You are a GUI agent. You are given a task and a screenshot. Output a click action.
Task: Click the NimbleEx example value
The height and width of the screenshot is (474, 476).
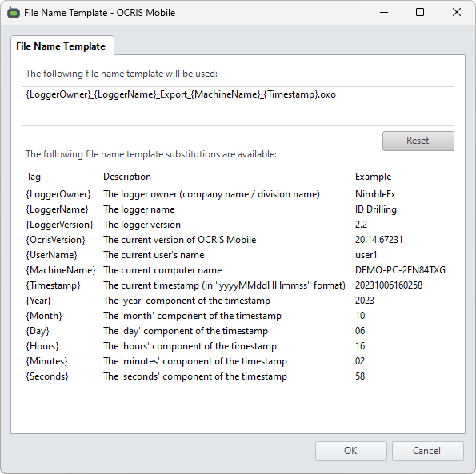[x=375, y=194]
